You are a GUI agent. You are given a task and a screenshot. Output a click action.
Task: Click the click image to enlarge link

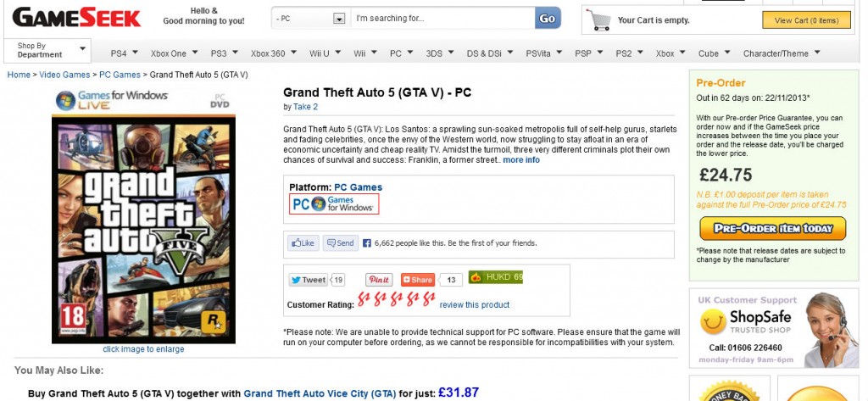pyautogui.click(x=143, y=349)
